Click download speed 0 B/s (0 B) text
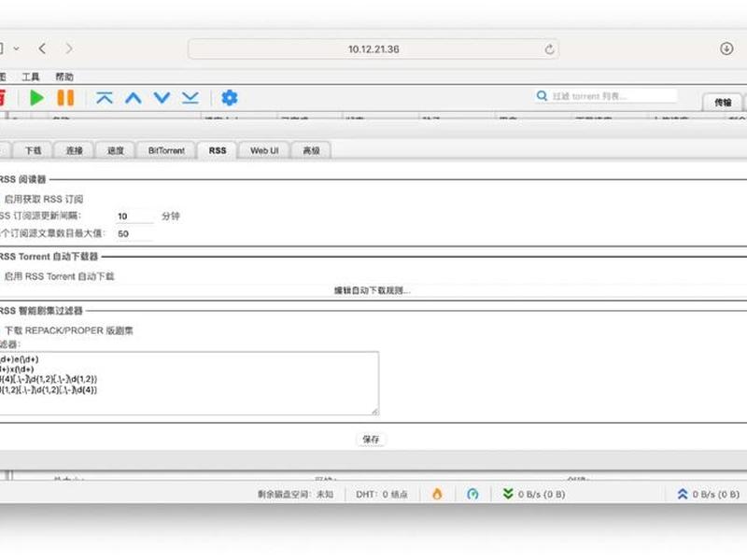Viewport: 747px width, 560px height. tap(542, 495)
